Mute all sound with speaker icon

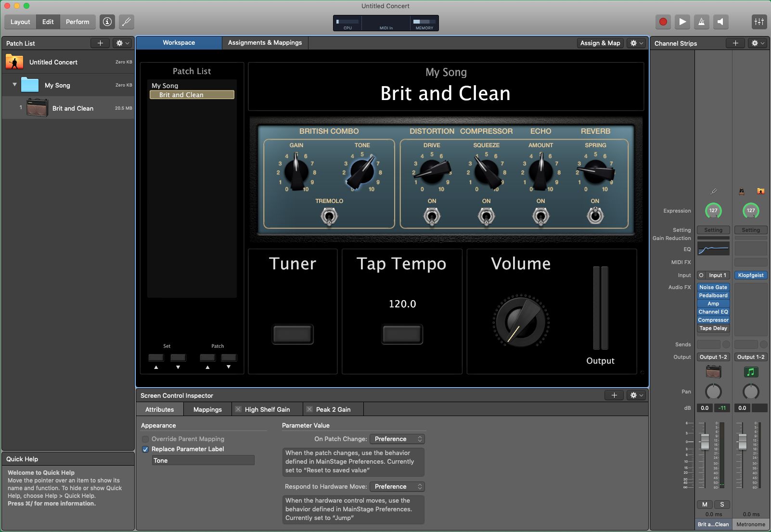point(720,22)
